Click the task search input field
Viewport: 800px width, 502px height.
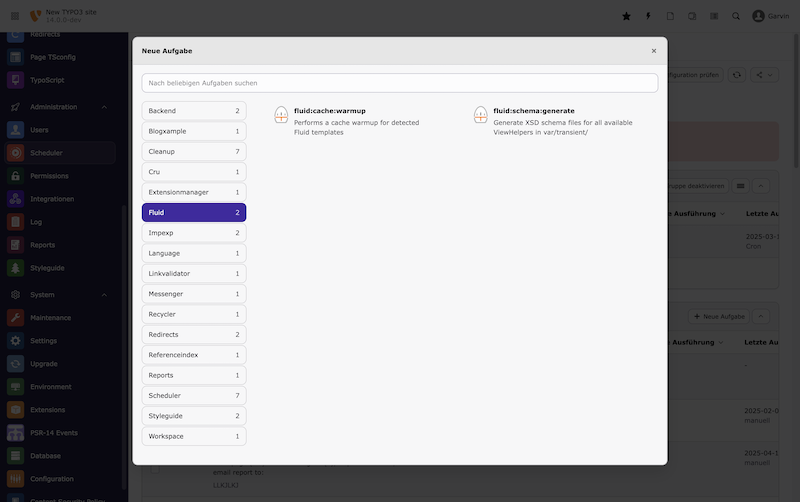[x=399, y=83]
